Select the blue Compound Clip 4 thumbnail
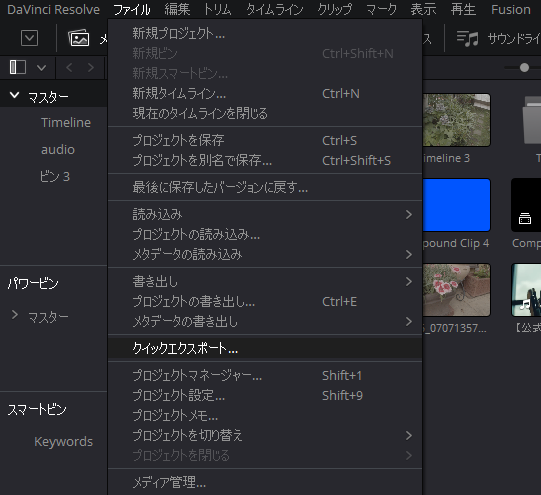This screenshot has height=495, width=541. pyautogui.click(x=456, y=205)
